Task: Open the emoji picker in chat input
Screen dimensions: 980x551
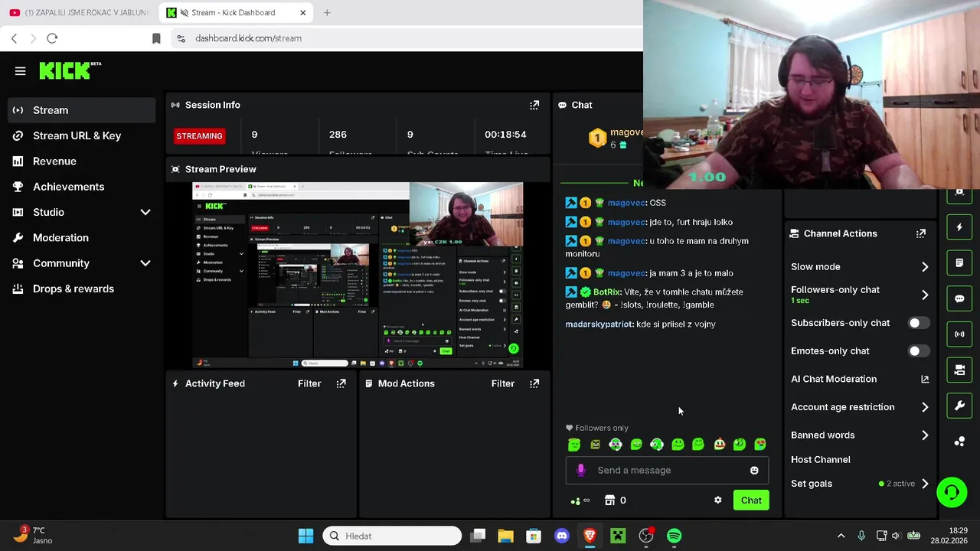Action: pyautogui.click(x=754, y=471)
